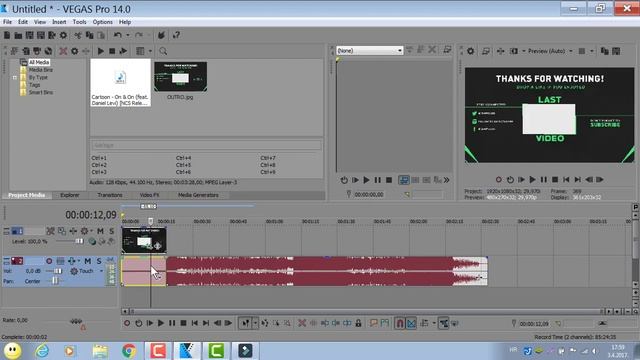Toggle Auto Ripple button on timeline toolbar
This screenshot has height=360, width=640.
424,323
